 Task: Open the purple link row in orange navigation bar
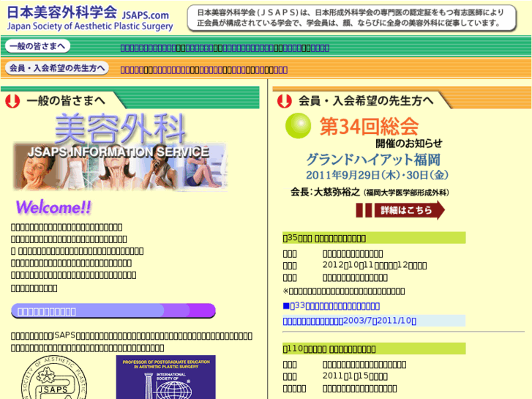[x=204, y=70]
